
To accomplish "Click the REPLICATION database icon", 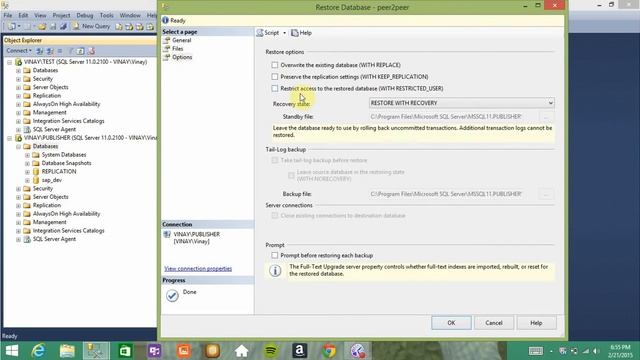I will point(36,171).
